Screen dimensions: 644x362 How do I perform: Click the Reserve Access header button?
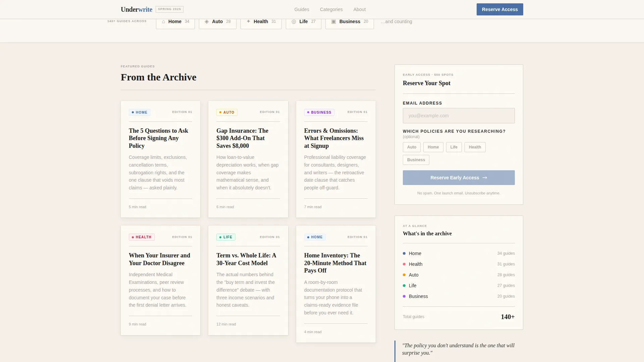pyautogui.click(x=500, y=9)
